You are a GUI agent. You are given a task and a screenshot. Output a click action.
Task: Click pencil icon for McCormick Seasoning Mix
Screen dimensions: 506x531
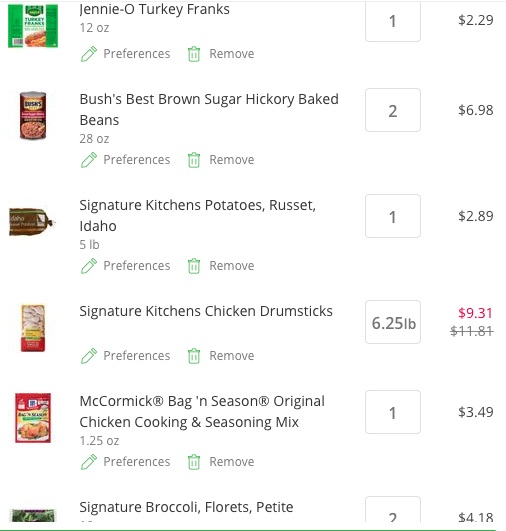point(89,462)
